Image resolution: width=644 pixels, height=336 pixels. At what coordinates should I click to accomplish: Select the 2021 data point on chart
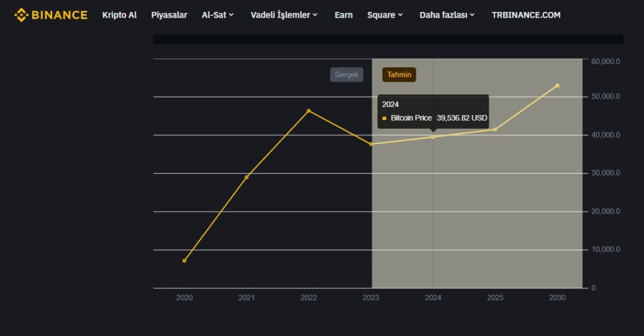pyautogui.click(x=247, y=177)
